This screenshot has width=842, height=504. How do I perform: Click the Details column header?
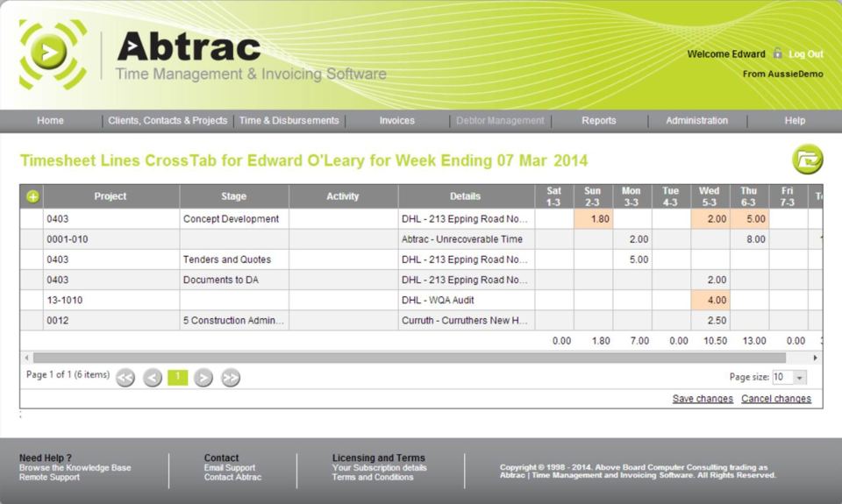[x=466, y=196]
